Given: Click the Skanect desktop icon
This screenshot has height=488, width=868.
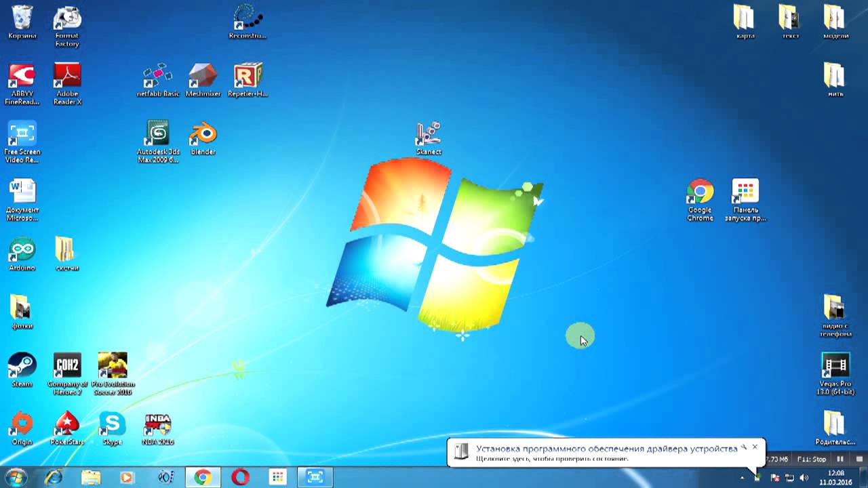Looking at the screenshot, I should (429, 138).
